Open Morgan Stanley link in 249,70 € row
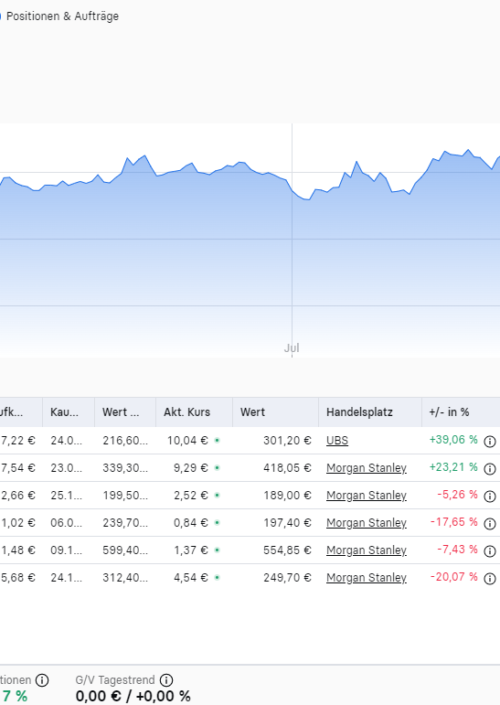The height and width of the screenshot is (705, 500). point(366,578)
